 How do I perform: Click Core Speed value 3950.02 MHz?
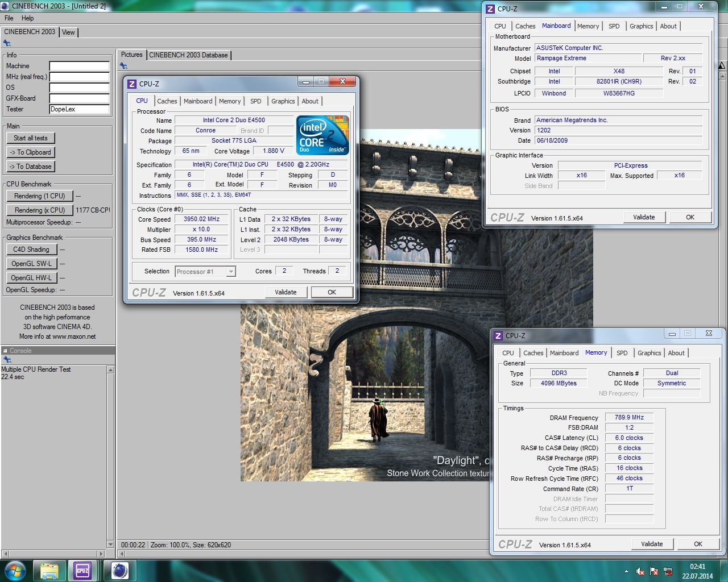pos(201,219)
